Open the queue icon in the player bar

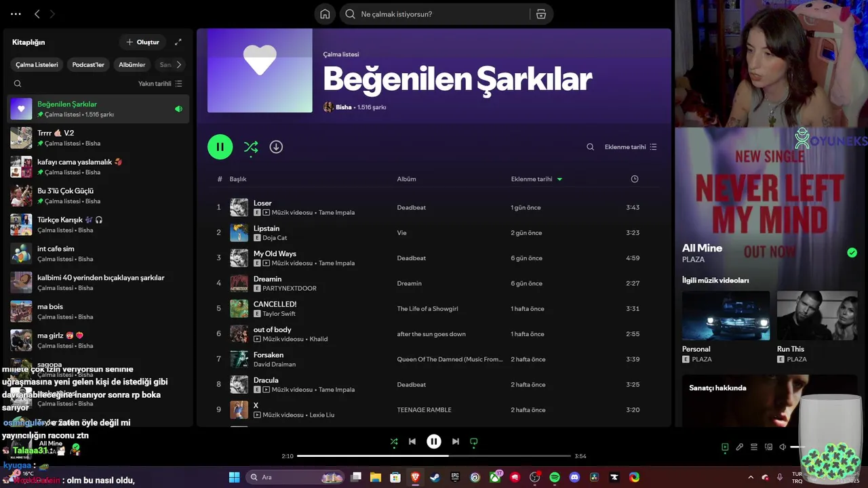[753, 447]
